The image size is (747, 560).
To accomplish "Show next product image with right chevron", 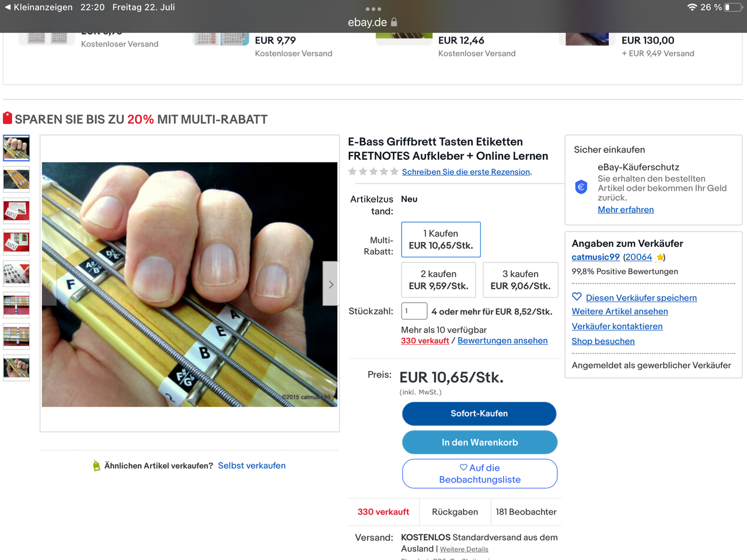I will pos(331,284).
